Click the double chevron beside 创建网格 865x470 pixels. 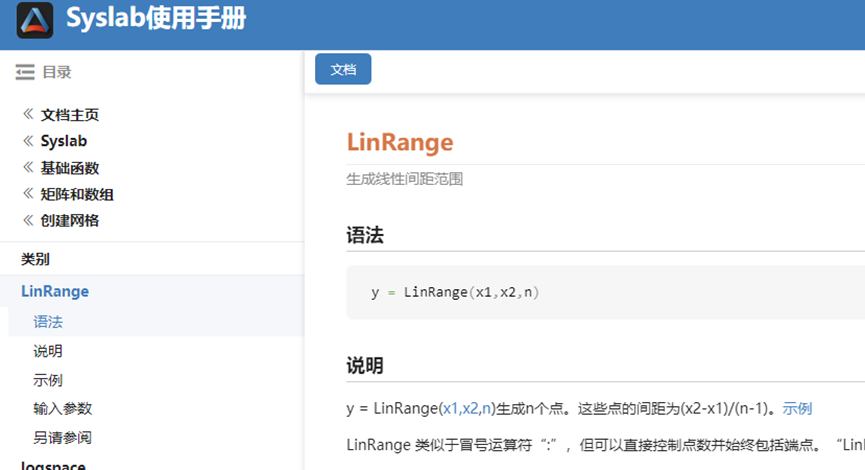(28, 220)
